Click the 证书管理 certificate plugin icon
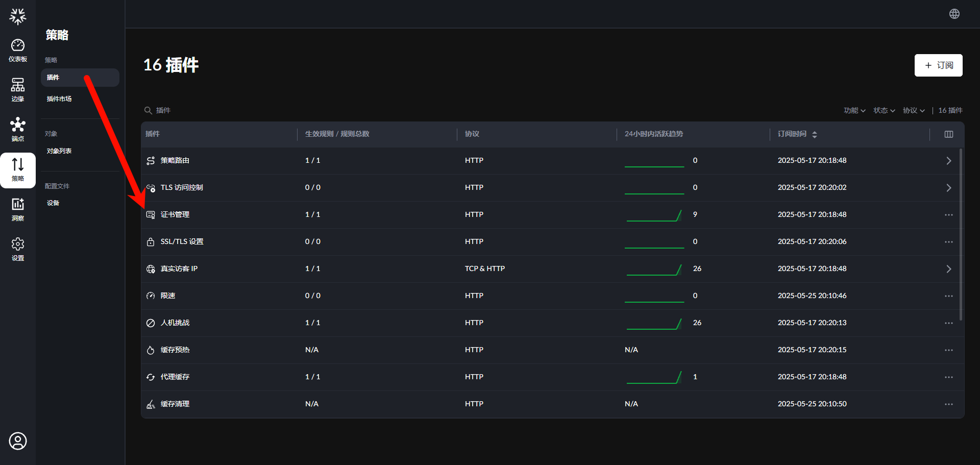Viewport: 980px width, 465px height. point(151,215)
